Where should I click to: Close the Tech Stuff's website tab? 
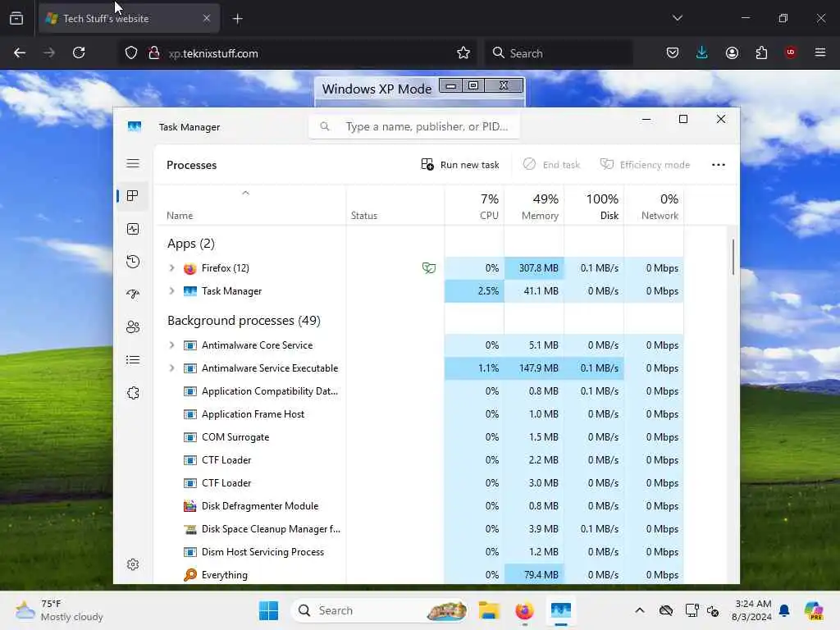click(x=206, y=18)
